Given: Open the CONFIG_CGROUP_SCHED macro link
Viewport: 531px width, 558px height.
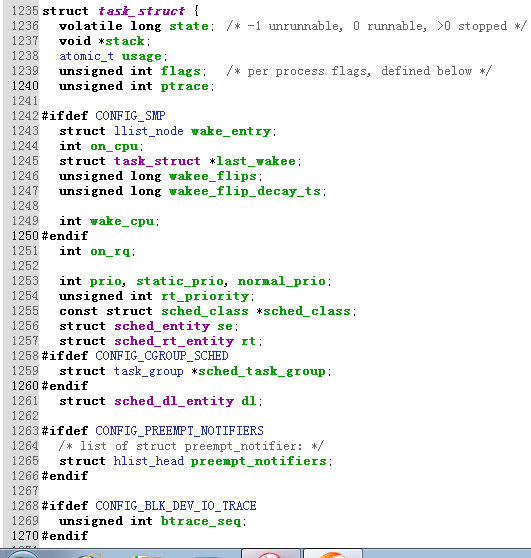Looking at the screenshot, I should (162, 356).
